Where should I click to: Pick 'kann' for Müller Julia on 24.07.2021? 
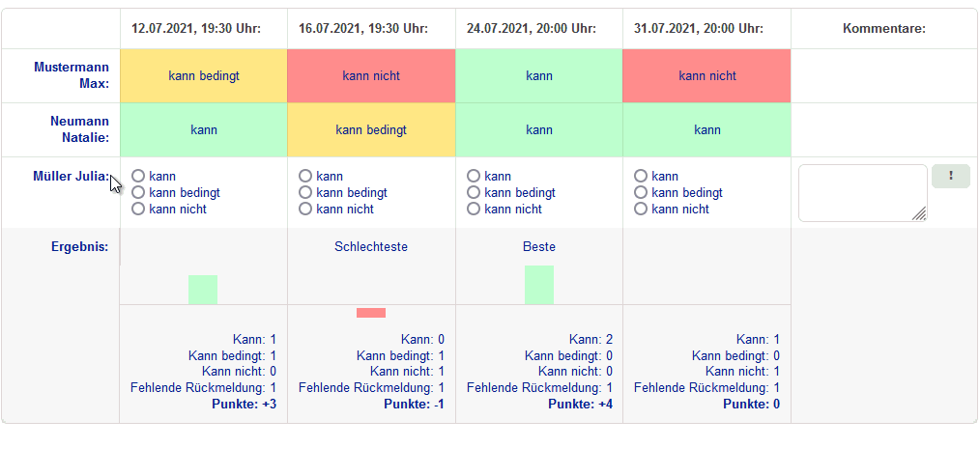click(x=474, y=176)
